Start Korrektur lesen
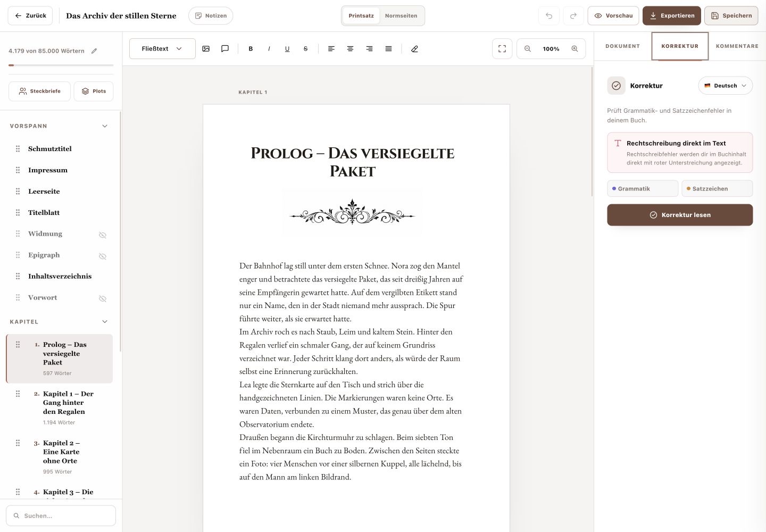766x532 pixels. pos(680,215)
